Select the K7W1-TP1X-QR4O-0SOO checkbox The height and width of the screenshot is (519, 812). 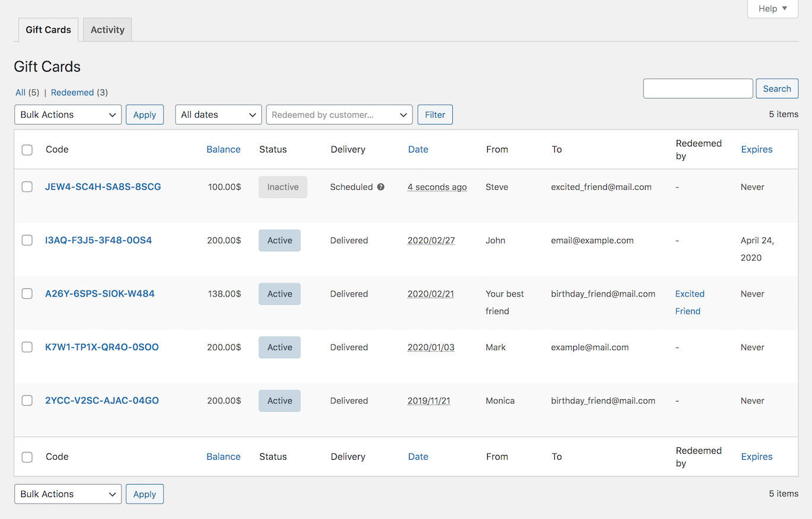tap(27, 347)
